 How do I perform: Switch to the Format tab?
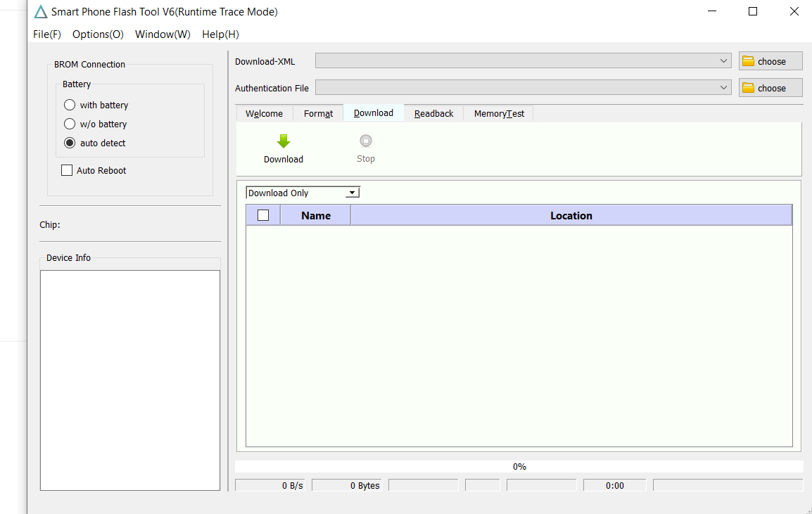pos(319,114)
